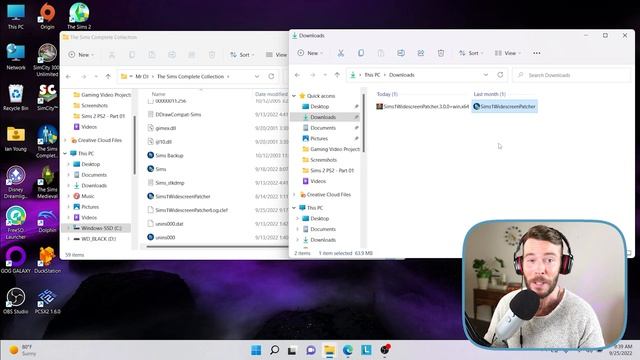Open View menu in Sims Collection toolbar
This screenshot has height=360, width=640.
pos(277,55)
